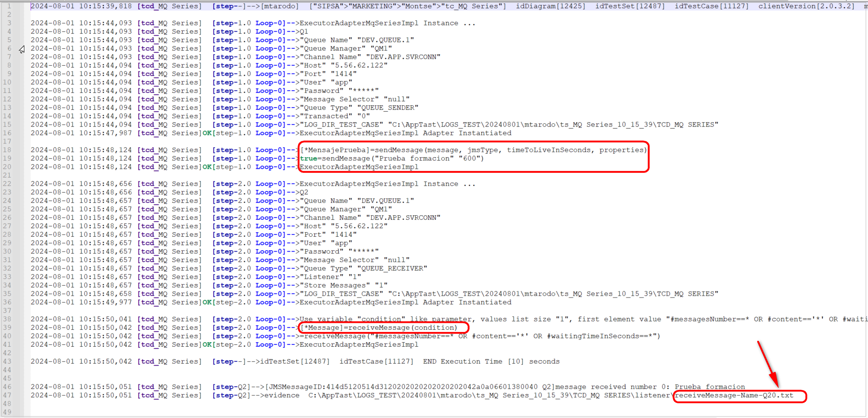Image resolution: width=868 pixels, height=418 pixels.
Task: Click the green "true" result before sendMessage
Action: coord(308,159)
